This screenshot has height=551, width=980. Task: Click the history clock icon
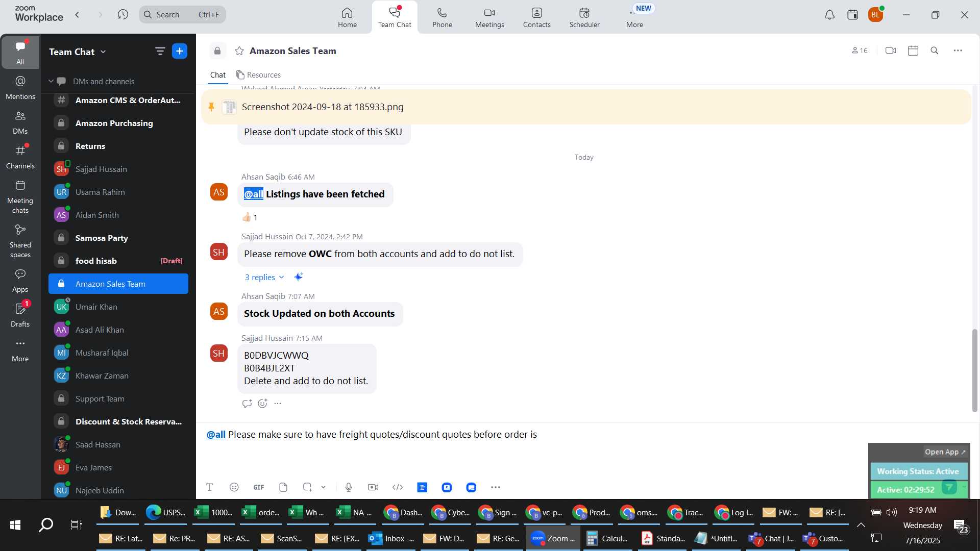(122, 14)
